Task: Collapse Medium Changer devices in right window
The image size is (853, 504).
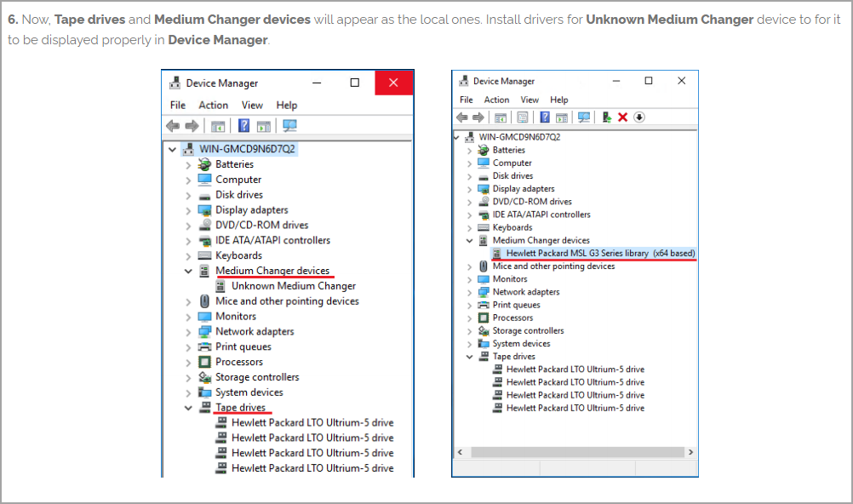Action: pyautogui.click(x=469, y=241)
